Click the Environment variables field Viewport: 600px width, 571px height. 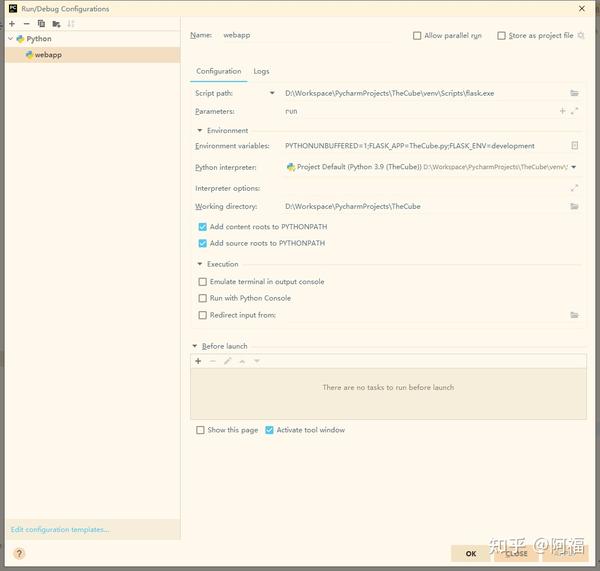click(425, 146)
